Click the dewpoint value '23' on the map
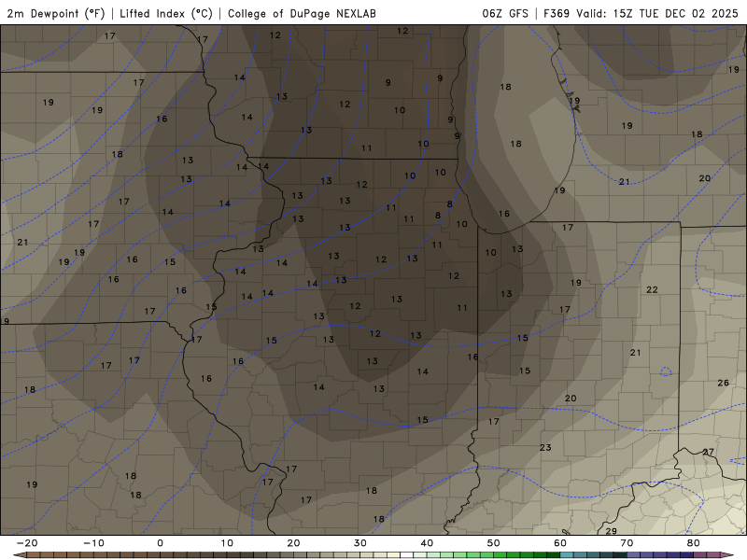The image size is (747, 560). pyautogui.click(x=545, y=448)
